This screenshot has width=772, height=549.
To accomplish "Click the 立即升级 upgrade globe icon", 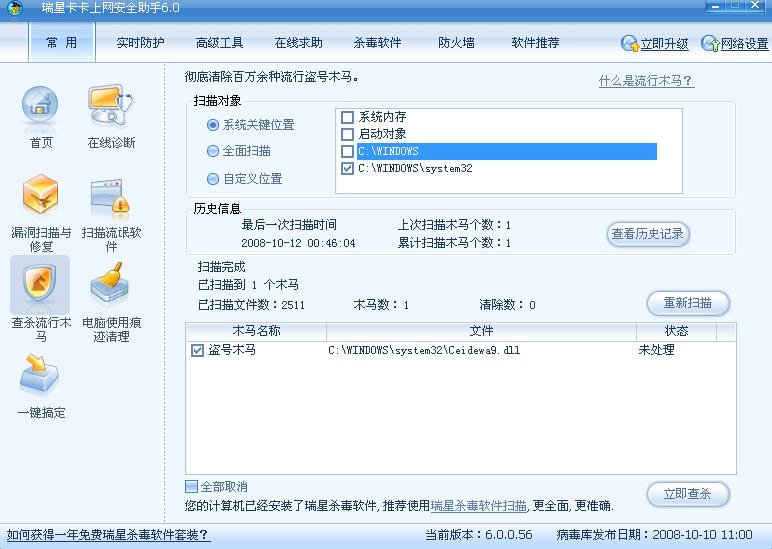I will [x=629, y=43].
